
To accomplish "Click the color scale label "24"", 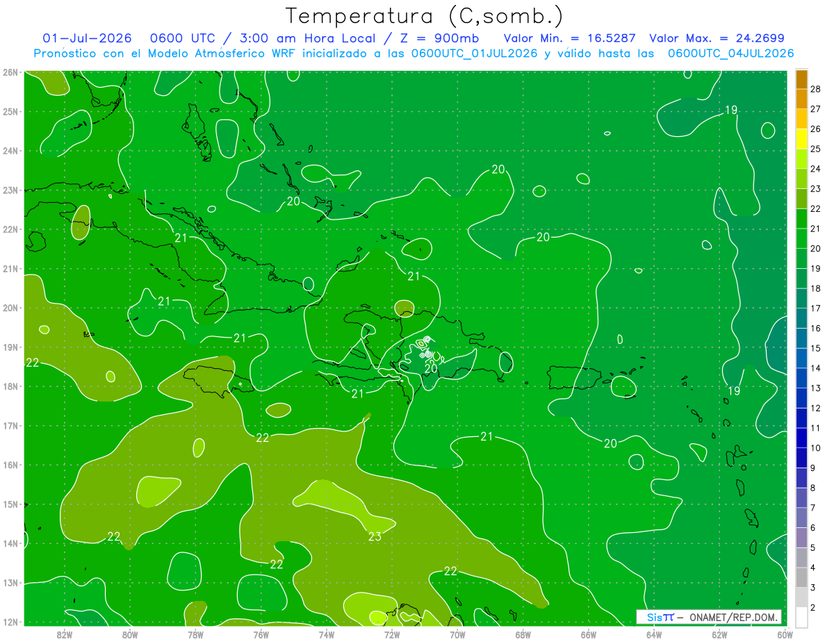I will [816, 169].
